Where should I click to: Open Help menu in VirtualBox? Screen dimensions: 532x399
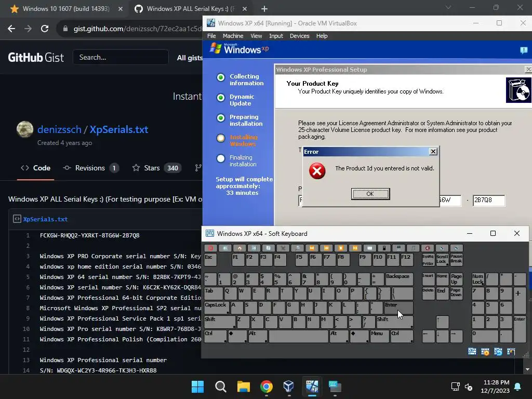[x=322, y=36]
